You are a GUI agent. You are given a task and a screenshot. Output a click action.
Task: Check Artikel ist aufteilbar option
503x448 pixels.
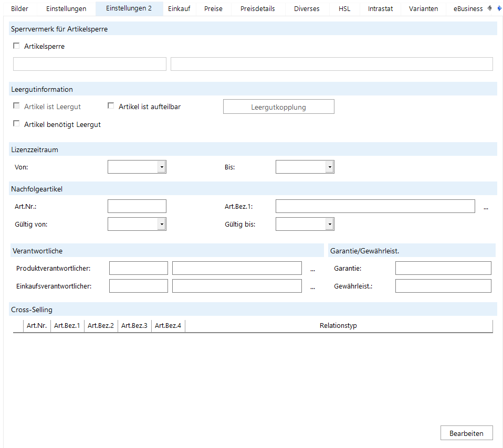111,106
